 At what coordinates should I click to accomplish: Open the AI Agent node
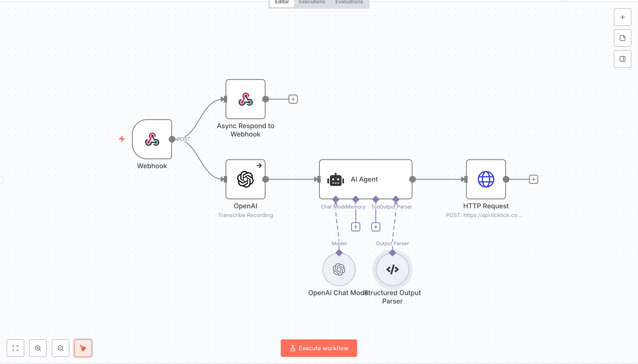[x=366, y=179]
